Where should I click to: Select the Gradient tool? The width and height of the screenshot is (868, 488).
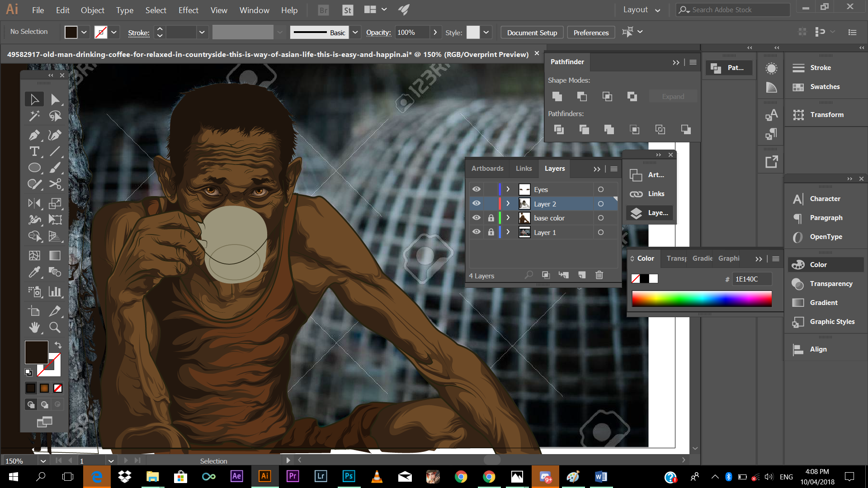point(55,256)
